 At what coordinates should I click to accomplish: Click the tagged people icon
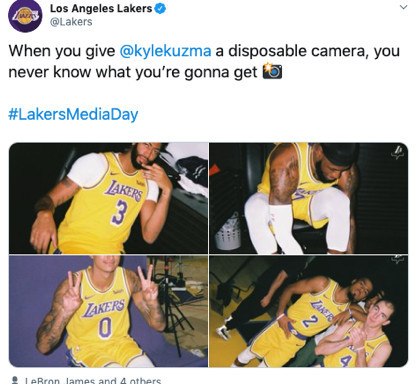(x=15, y=381)
